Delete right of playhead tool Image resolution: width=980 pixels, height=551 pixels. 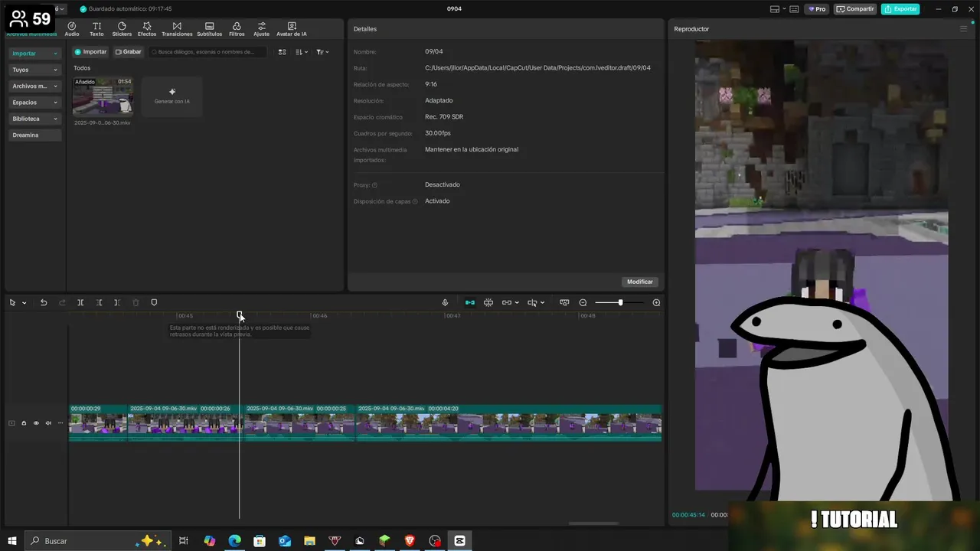[x=117, y=303]
